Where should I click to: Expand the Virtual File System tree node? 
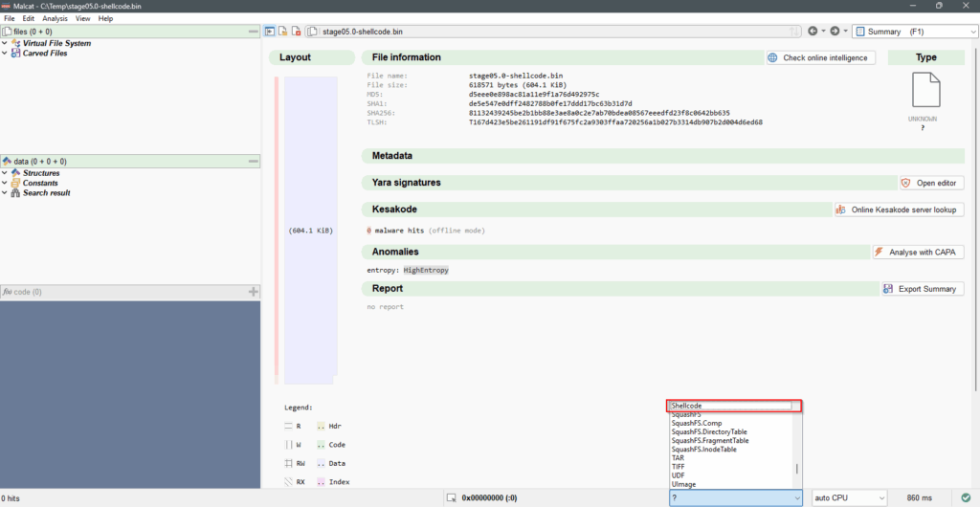coord(6,43)
